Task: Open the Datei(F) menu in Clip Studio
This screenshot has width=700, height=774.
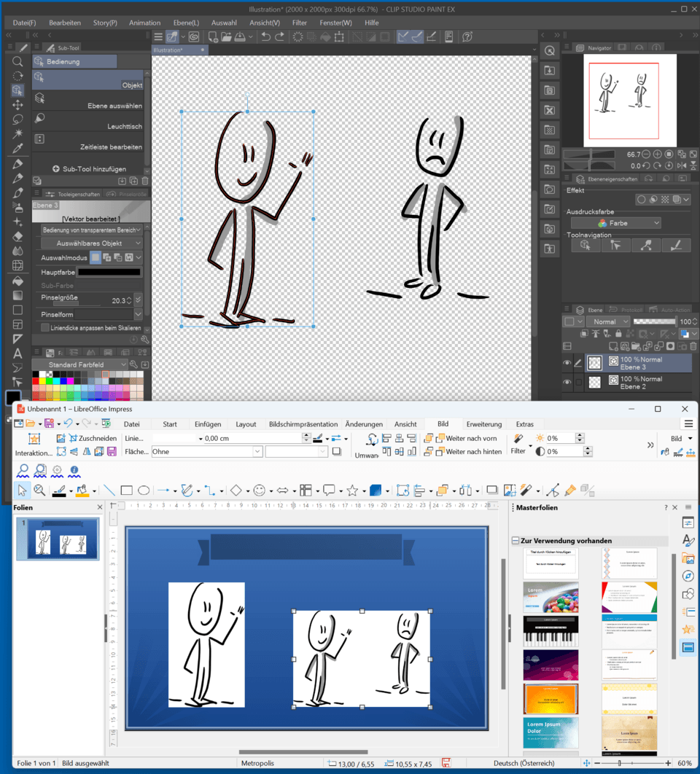Action: click(x=24, y=23)
